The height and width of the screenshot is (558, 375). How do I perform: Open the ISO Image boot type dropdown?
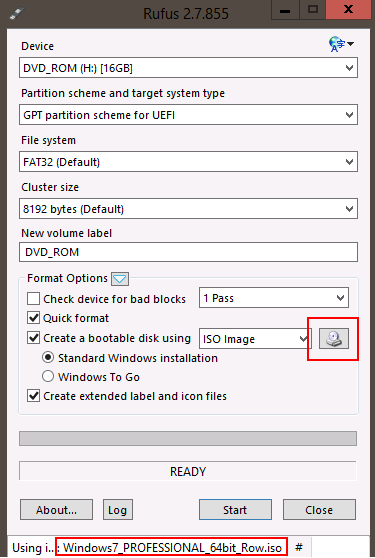tap(255, 338)
